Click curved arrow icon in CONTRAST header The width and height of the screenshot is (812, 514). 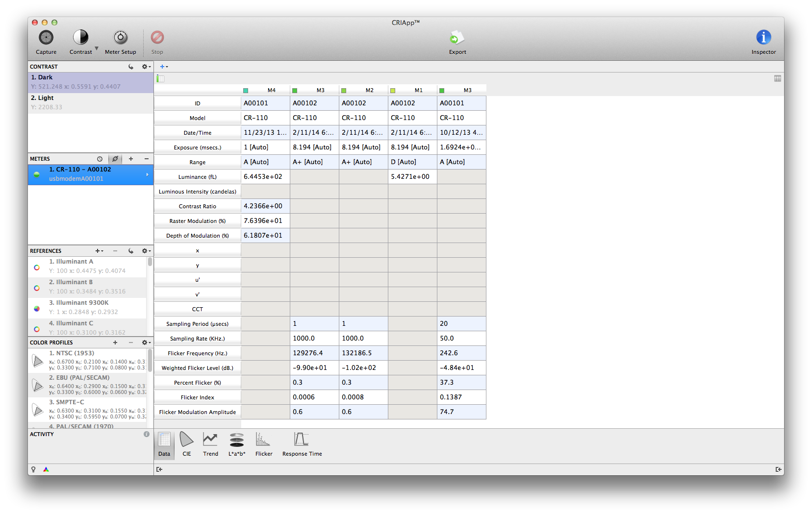(x=131, y=67)
